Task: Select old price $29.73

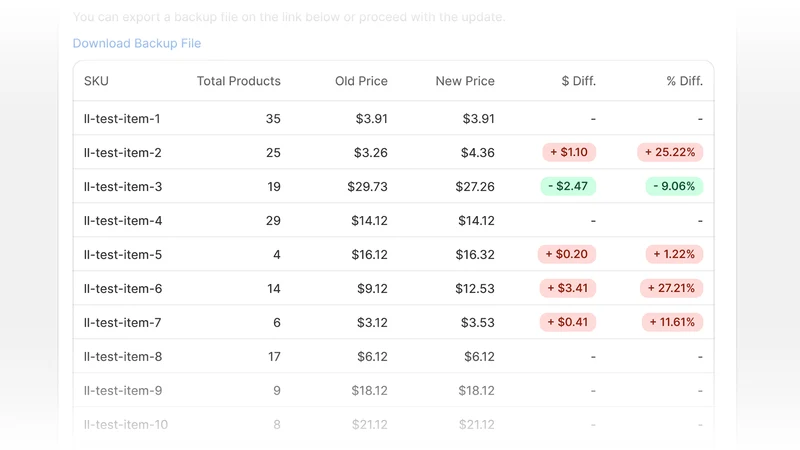Action: 367,187
